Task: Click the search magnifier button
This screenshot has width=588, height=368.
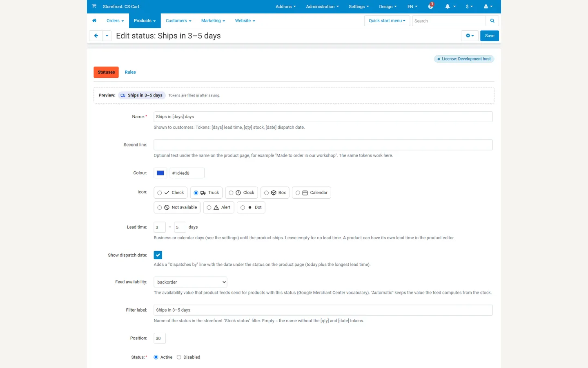Action: click(x=492, y=21)
